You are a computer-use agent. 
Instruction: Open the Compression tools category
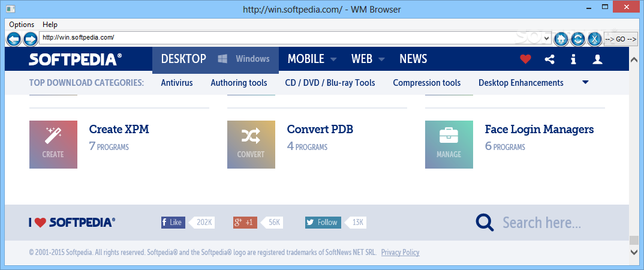click(427, 83)
